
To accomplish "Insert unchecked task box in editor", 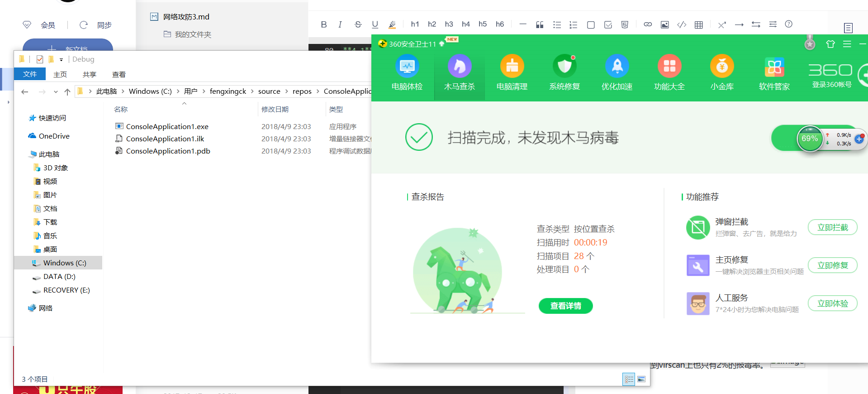I will pos(591,25).
